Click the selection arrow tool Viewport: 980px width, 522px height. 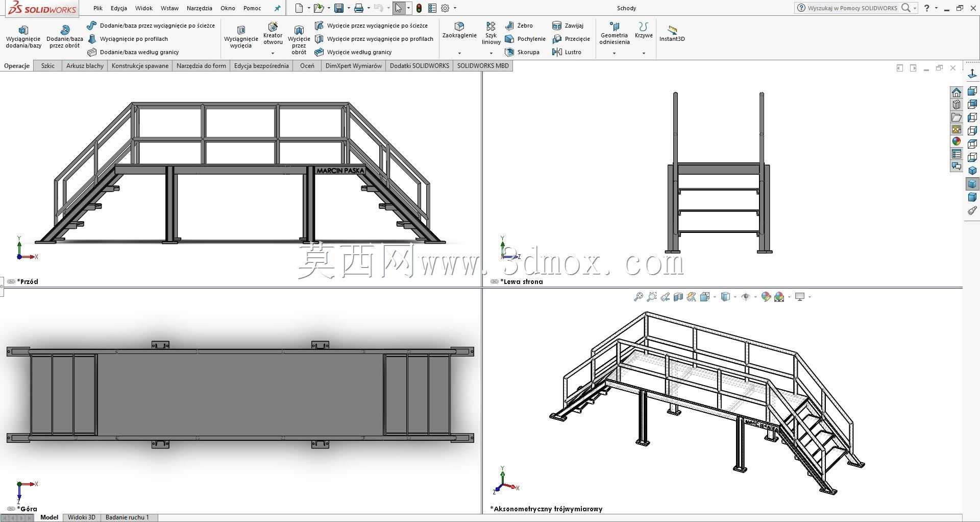coord(399,8)
